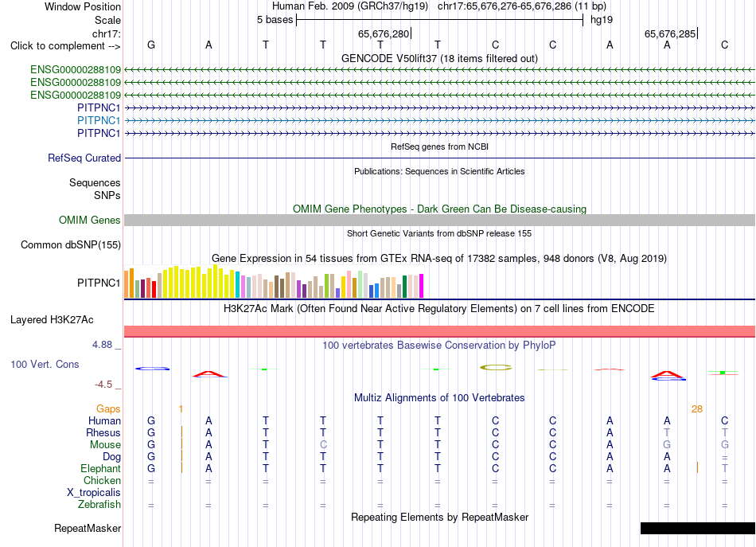Select the Mouse species row label
The width and height of the screenshot is (756, 547).
coord(105,445)
